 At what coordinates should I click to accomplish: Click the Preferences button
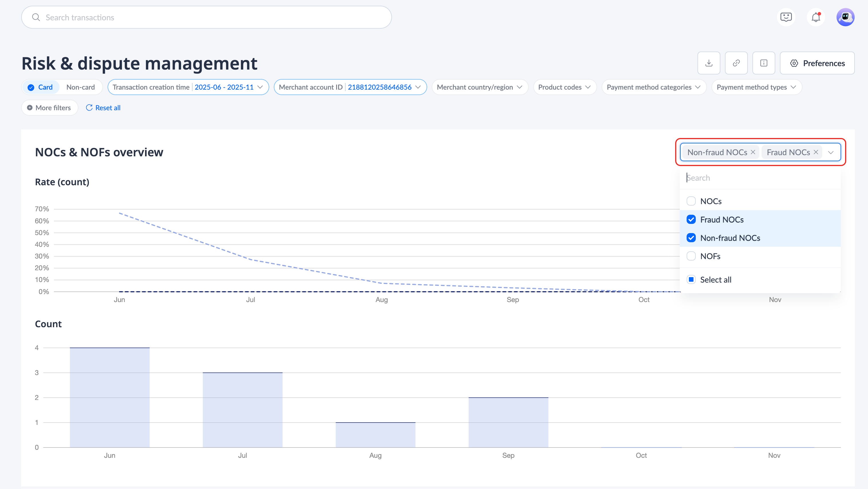817,63
